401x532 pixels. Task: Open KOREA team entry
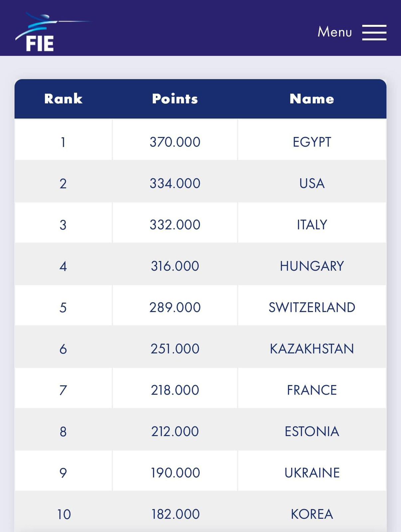312,514
